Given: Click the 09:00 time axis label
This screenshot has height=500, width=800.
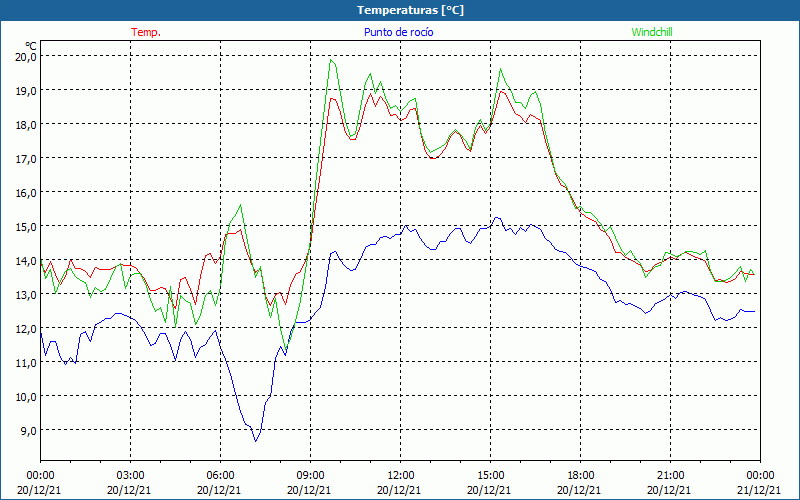Looking at the screenshot, I should click(x=310, y=475).
